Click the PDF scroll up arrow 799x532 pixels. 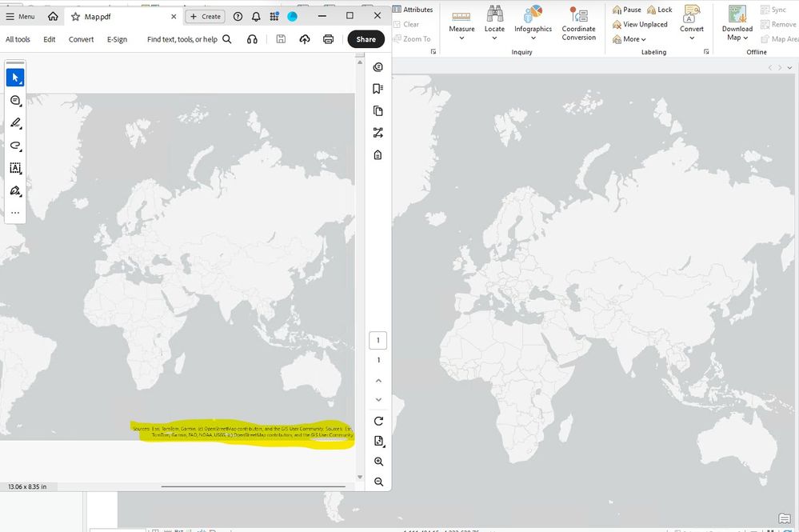pyautogui.click(x=360, y=62)
